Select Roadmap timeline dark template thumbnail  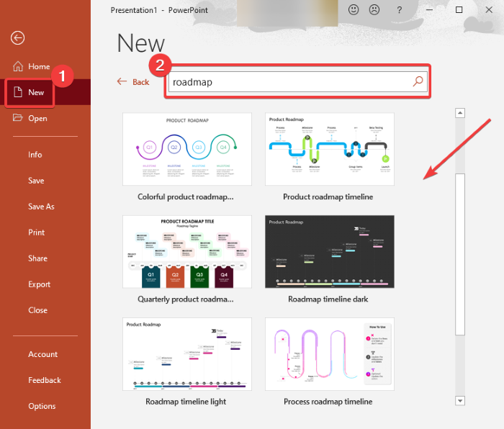pyautogui.click(x=330, y=252)
